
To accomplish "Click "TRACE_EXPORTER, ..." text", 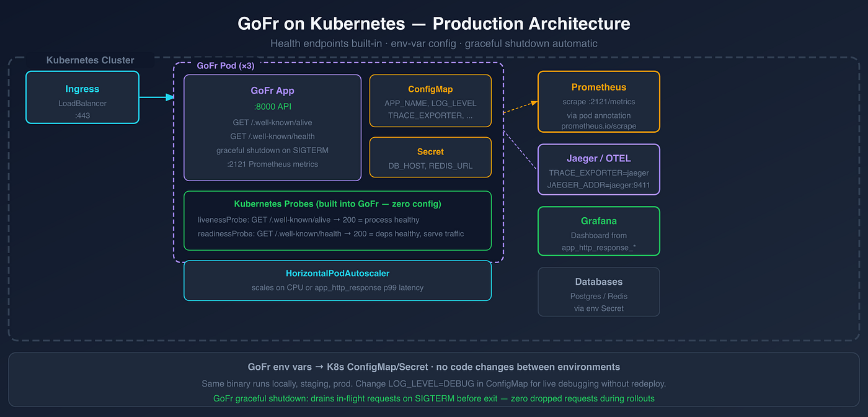I will pyautogui.click(x=430, y=115).
